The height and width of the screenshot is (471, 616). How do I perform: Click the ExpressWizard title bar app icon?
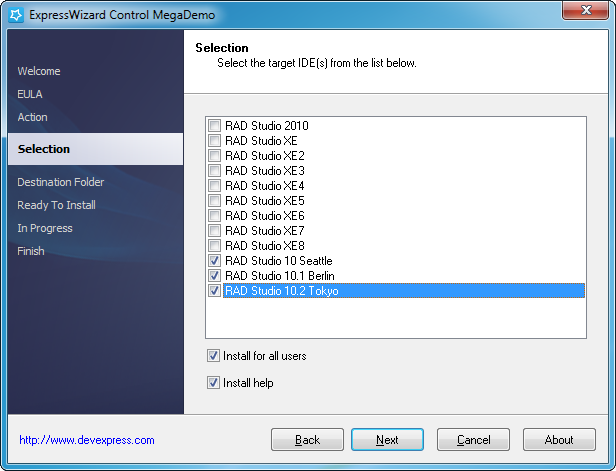pos(16,15)
